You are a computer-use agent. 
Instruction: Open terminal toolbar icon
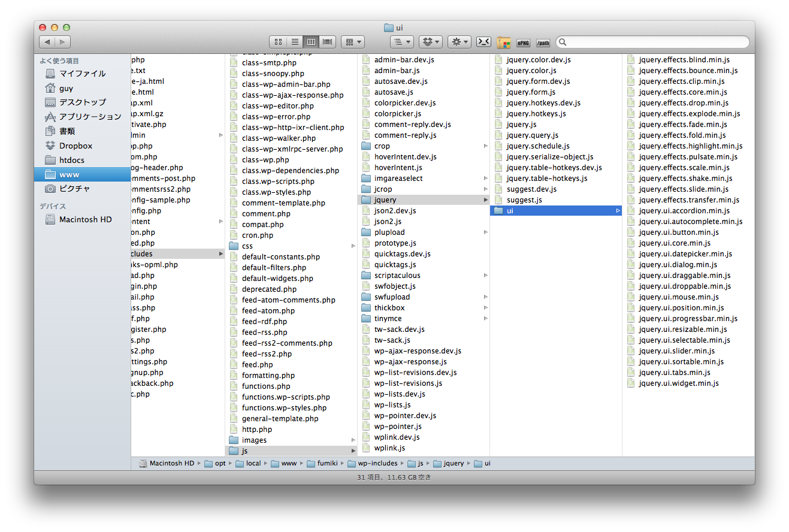point(483,42)
